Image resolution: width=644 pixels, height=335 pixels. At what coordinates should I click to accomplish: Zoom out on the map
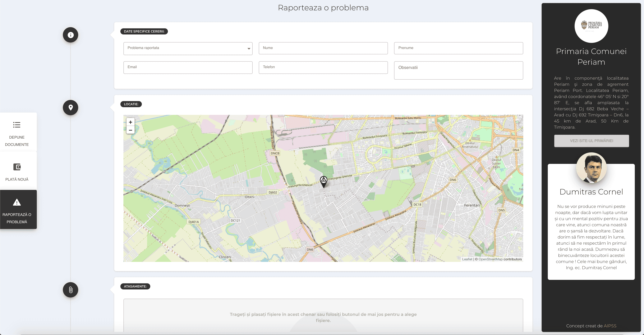(x=131, y=130)
